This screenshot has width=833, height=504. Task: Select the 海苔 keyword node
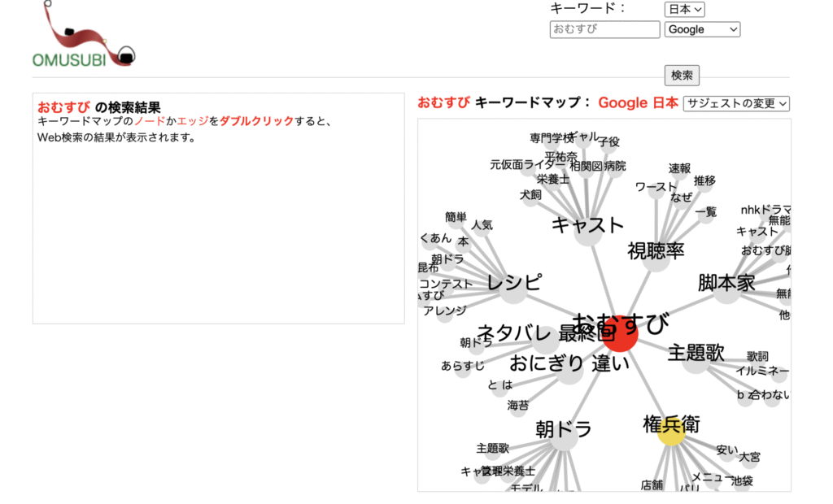(x=518, y=405)
